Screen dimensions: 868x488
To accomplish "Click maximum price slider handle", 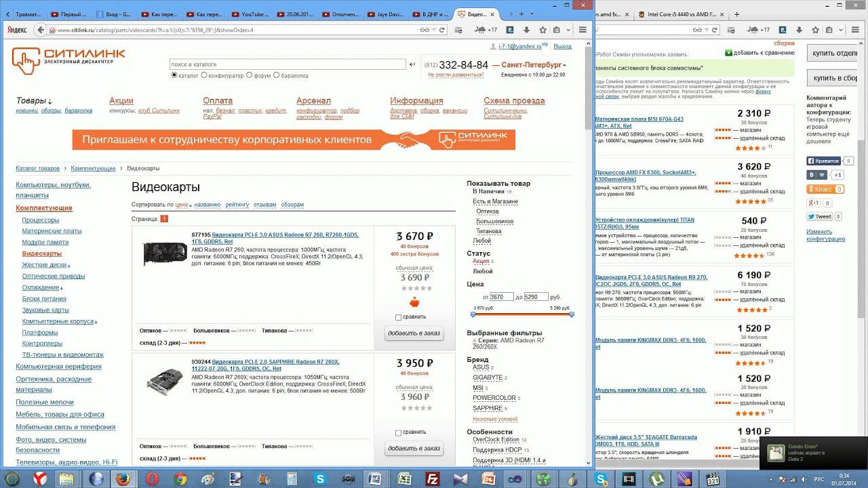I will pos(572,314).
